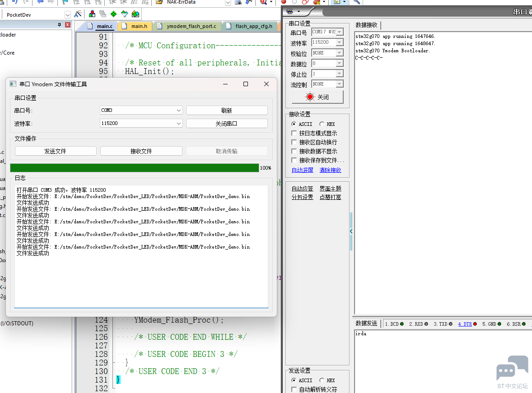Open the COM3 port dropdown in Ymodem tool
The width and height of the screenshot is (532, 393).
(141, 110)
